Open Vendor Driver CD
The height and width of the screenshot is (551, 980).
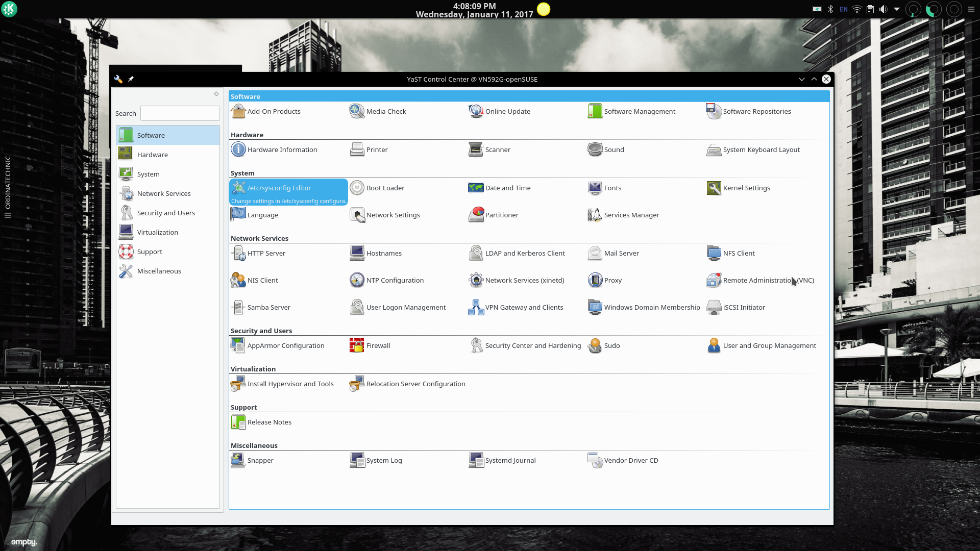[623, 460]
